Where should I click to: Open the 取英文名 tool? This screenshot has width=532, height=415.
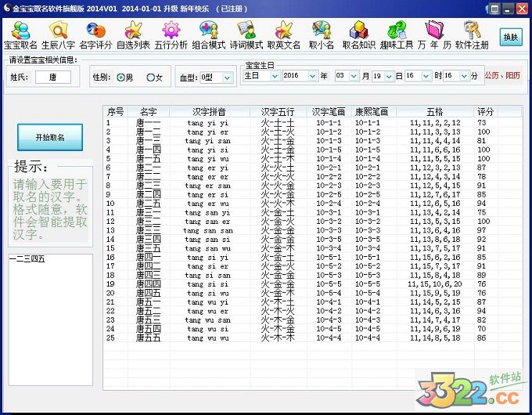pyautogui.click(x=284, y=35)
